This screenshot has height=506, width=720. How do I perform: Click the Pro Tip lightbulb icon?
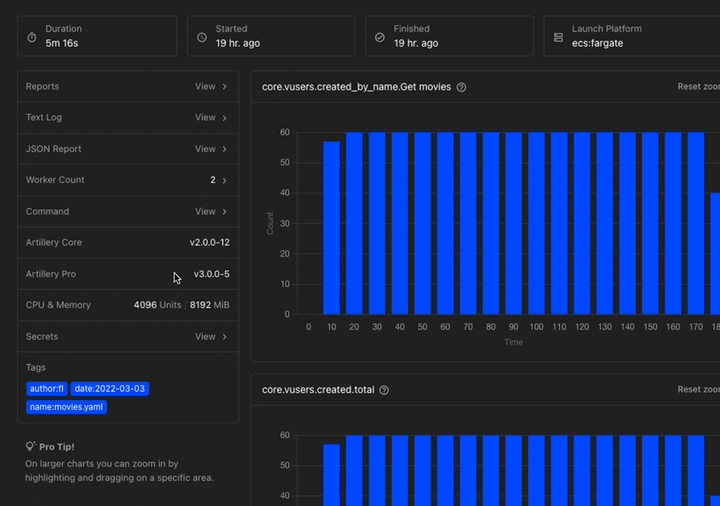point(31,446)
